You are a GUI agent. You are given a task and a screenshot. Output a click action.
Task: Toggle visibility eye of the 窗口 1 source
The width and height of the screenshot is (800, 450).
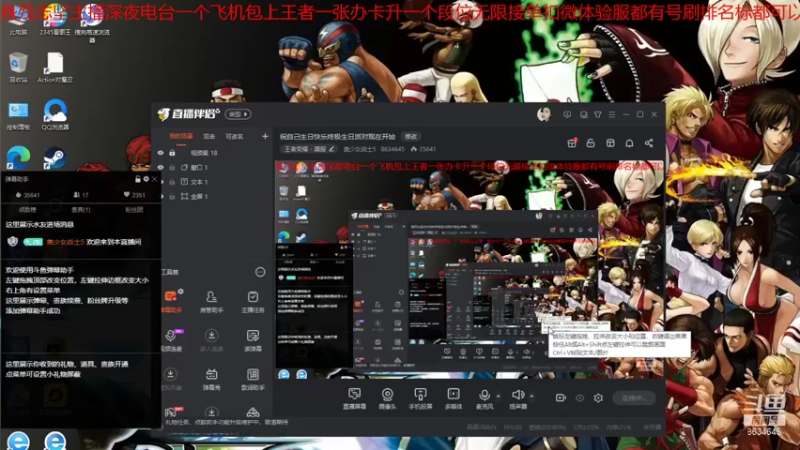(x=161, y=167)
